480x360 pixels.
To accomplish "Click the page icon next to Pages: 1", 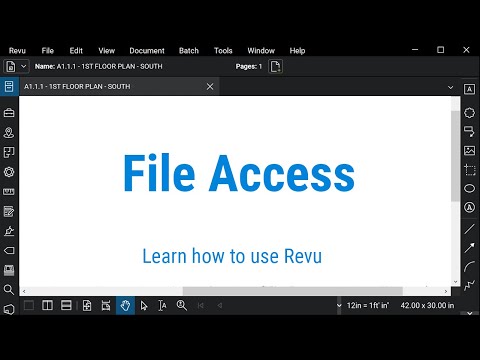I will point(275,66).
